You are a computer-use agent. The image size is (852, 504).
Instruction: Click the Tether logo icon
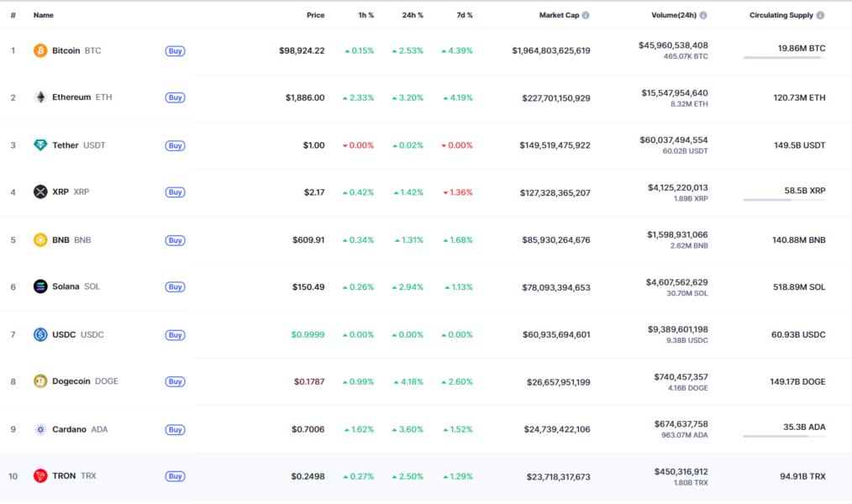40,145
